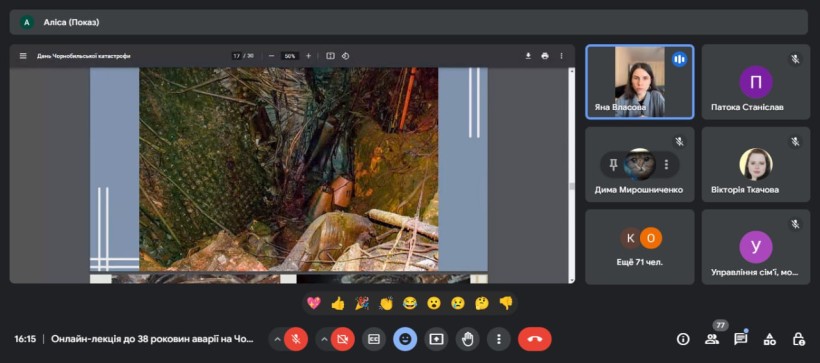Expand audio settings arrow beside microphone
This screenshot has width=820, height=363.
tap(277, 339)
